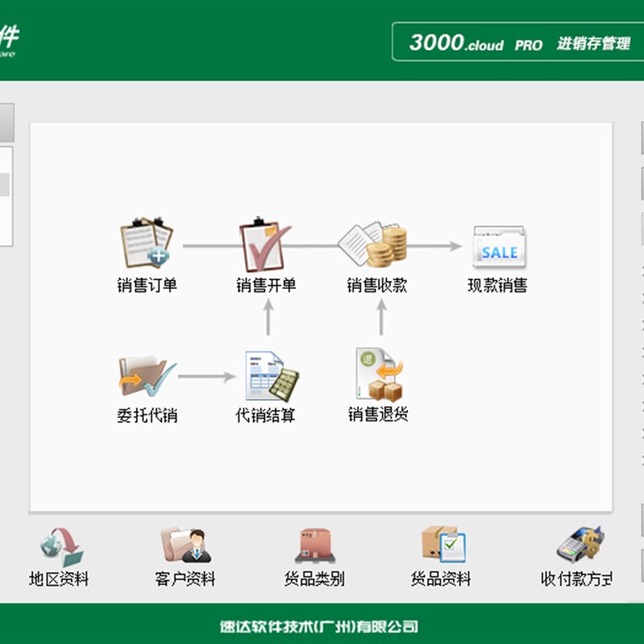644x644 pixels.
Task: Click the 现款销售 SALE cash sales icon
Action: [x=497, y=246]
